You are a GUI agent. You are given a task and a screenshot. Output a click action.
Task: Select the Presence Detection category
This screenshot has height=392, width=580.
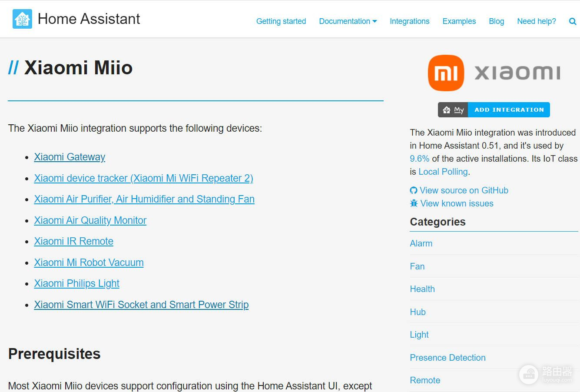click(447, 358)
